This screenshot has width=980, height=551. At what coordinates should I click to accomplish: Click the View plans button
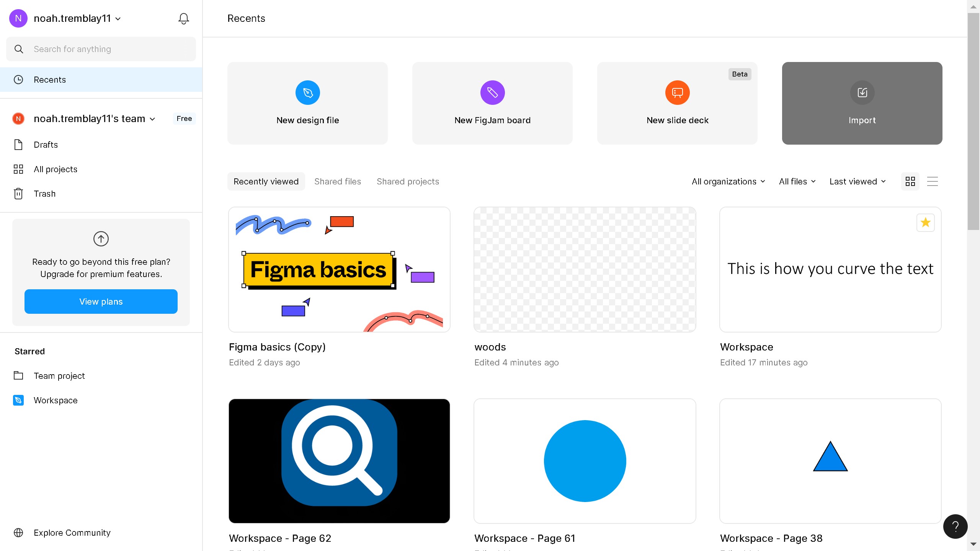point(101,302)
